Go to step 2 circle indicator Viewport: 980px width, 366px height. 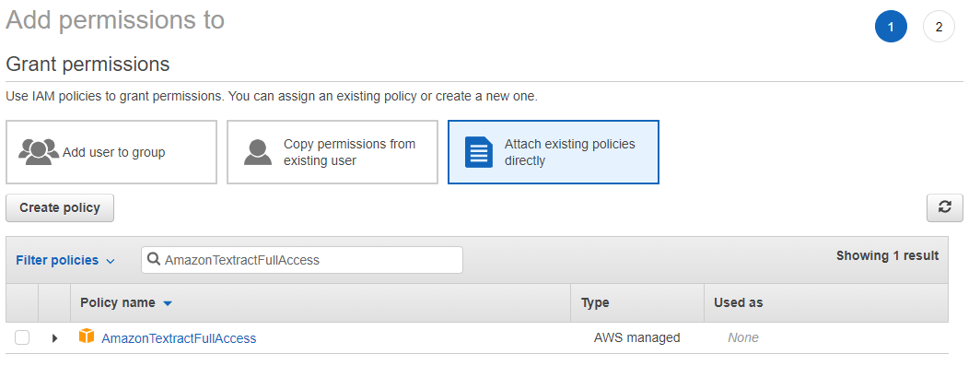939,27
